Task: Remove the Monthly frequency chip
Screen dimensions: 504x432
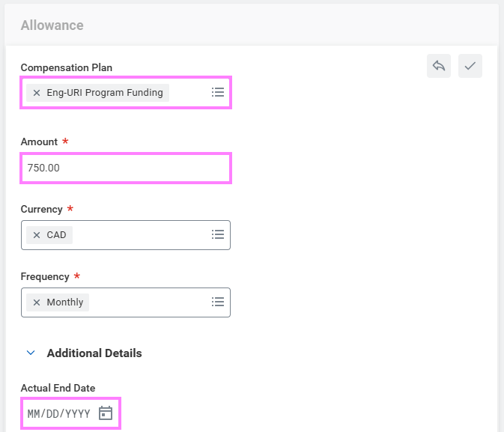Action: coord(37,302)
